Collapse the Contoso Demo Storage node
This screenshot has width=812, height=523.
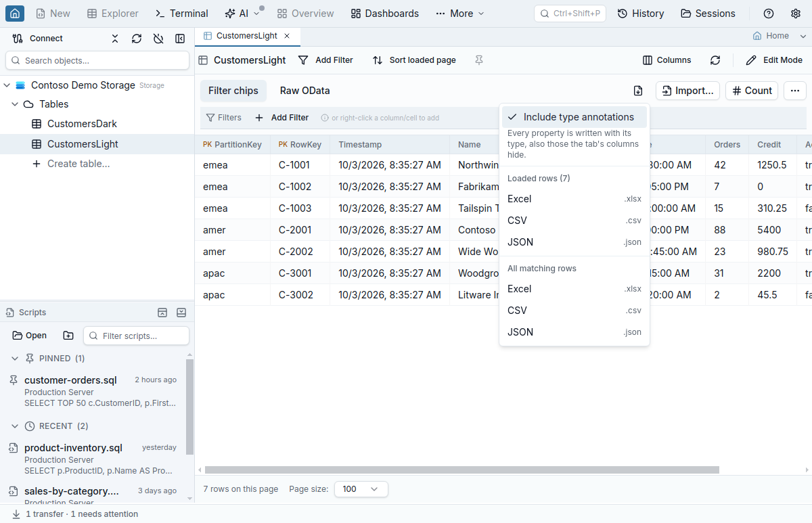(7, 85)
